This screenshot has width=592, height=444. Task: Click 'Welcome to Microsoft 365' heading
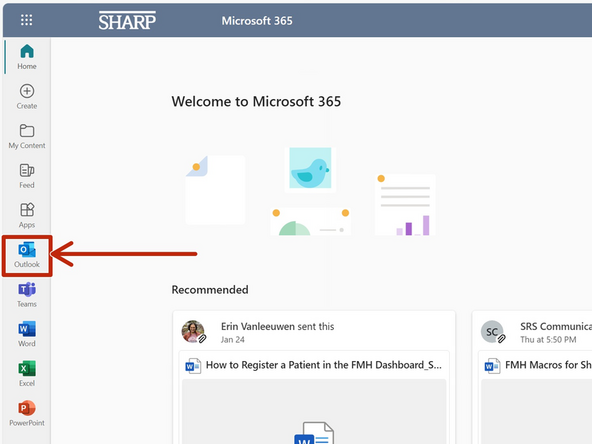click(x=256, y=102)
